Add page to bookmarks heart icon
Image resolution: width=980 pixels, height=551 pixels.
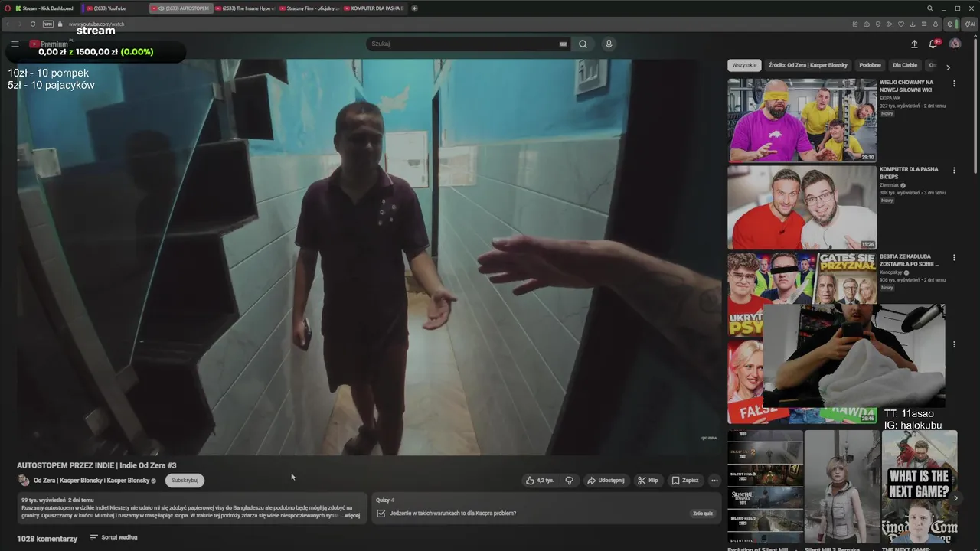coord(901,24)
